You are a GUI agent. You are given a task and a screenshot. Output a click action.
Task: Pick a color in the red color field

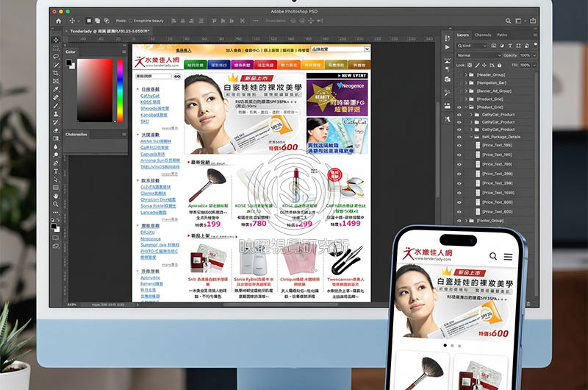pos(95,90)
